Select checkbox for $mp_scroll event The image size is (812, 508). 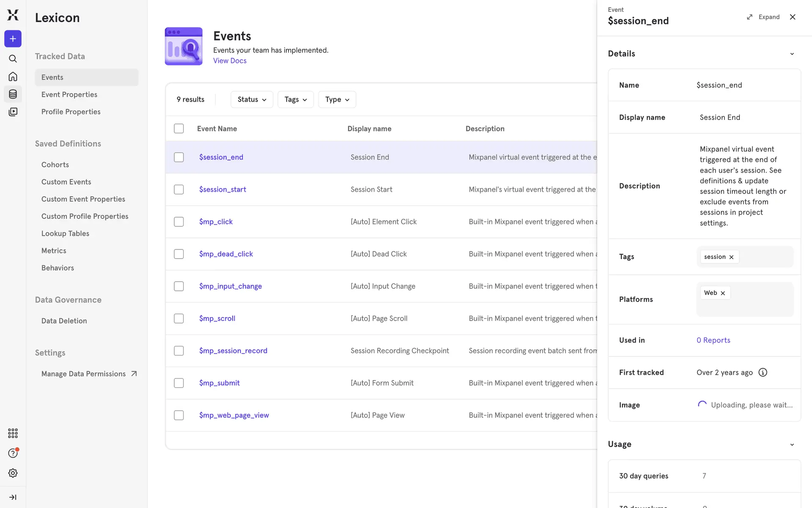(x=179, y=318)
